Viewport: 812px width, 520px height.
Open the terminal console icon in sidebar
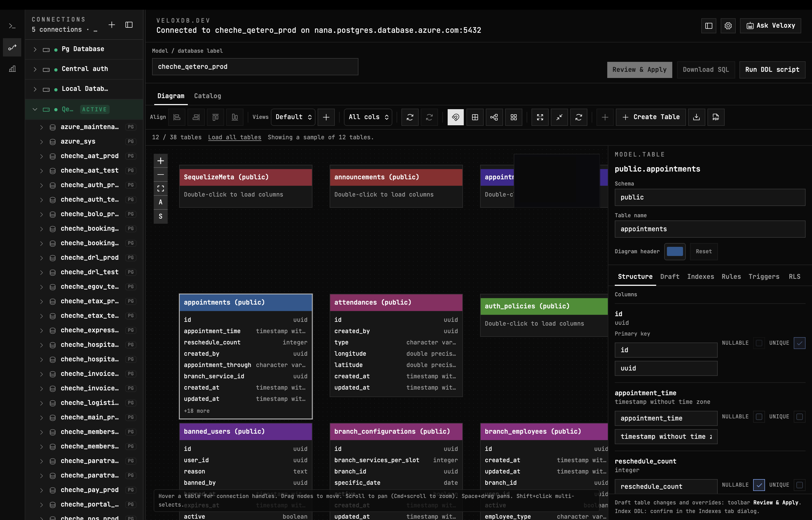click(x=12, y=26)
